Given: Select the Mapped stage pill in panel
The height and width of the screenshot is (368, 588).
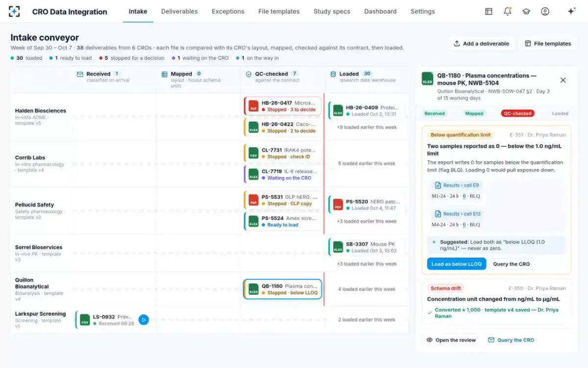Looking at the screenshot, I should pos(474,113).
